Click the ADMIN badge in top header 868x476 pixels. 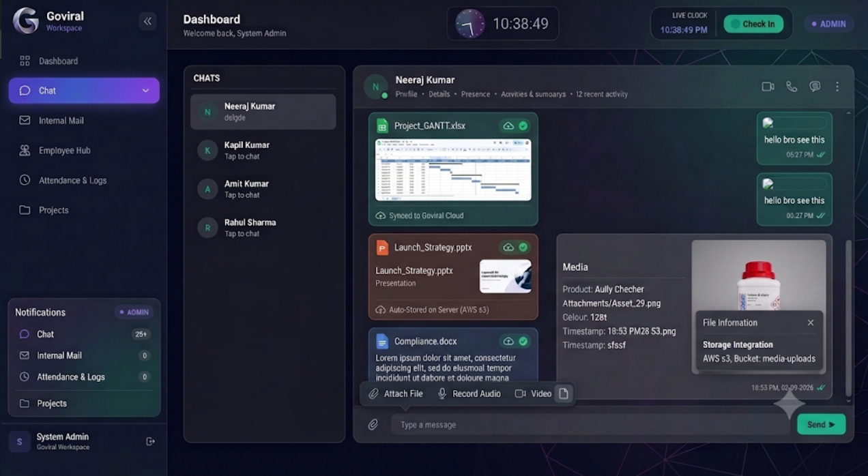pyautogui.click(x=828, y=24)
